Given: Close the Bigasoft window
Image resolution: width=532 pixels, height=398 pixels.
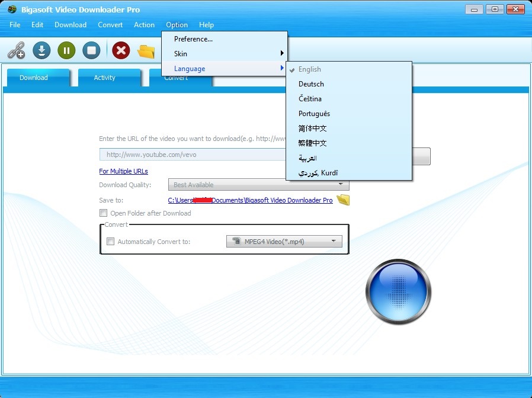Looking at the screenshot, I should pos(515,9).
